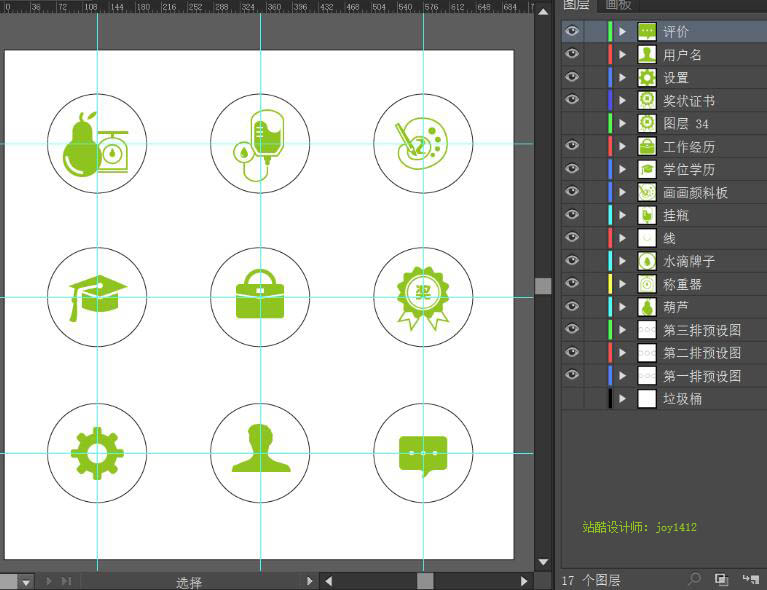Expand the 设置 layer contents

[x=622, y=78]
